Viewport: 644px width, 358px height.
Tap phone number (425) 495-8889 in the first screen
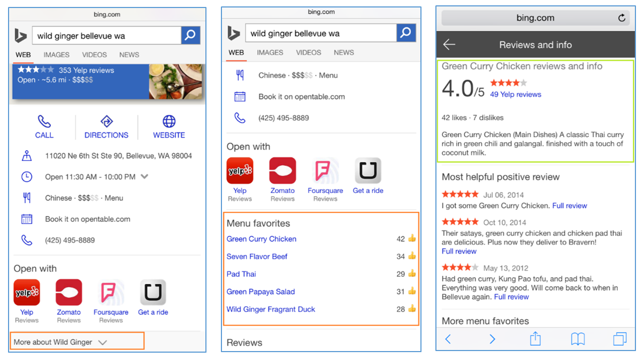[70, 240]
